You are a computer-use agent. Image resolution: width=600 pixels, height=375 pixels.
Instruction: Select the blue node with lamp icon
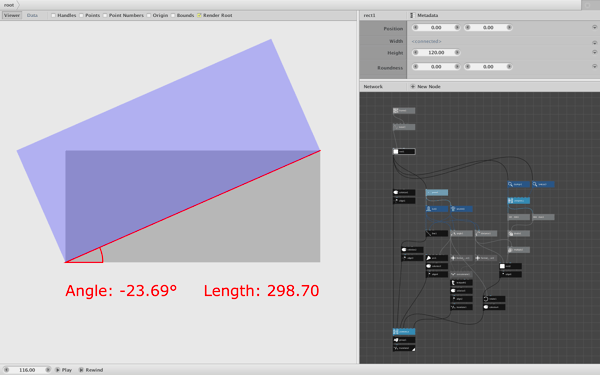point(461,209)
